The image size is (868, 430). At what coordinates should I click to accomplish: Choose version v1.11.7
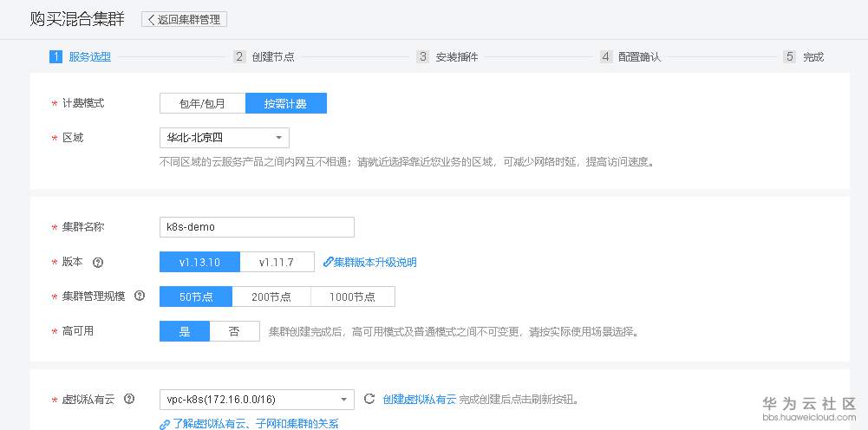[277, 263]
